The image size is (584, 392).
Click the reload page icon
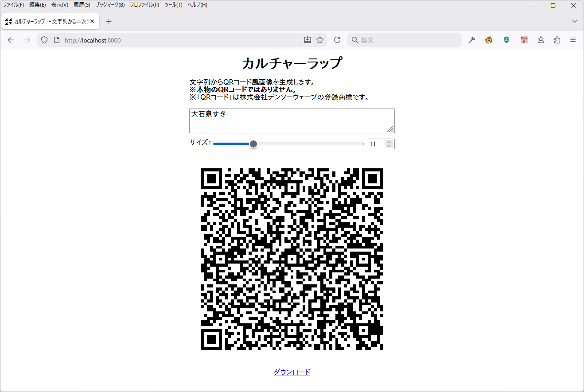pos(337,40)
